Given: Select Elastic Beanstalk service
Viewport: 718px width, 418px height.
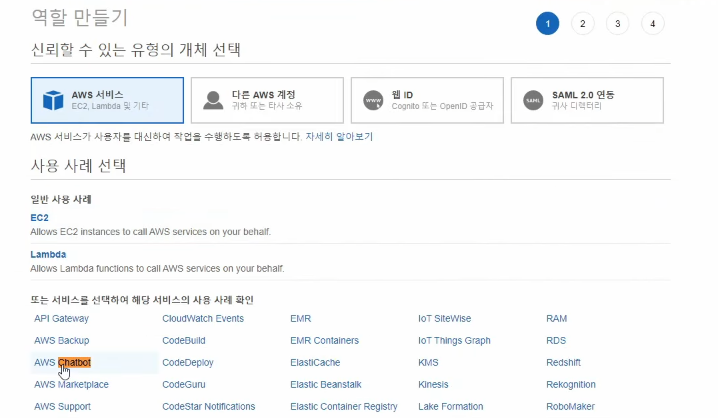Looking at the screenshot, I should [326, 385].
